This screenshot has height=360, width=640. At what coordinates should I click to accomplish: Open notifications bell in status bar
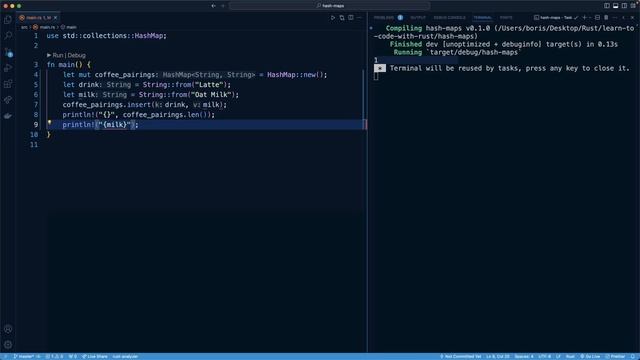tap(633, 356)
